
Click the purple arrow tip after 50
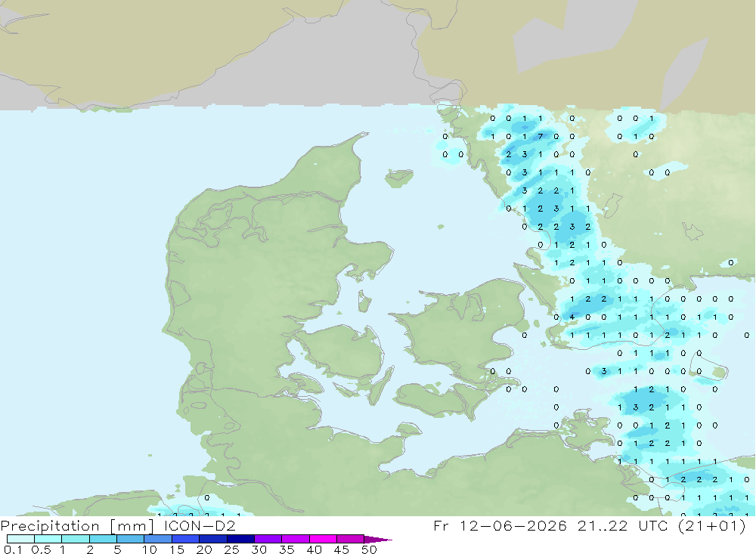378,540
